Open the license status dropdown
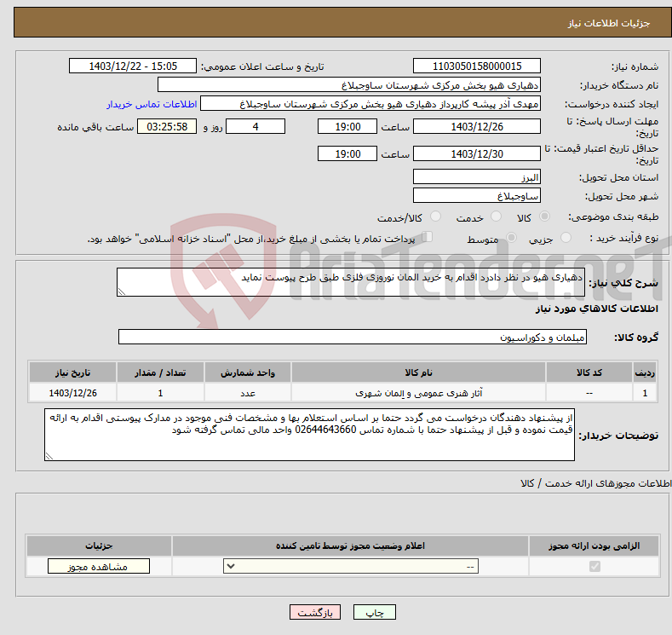 351,567
